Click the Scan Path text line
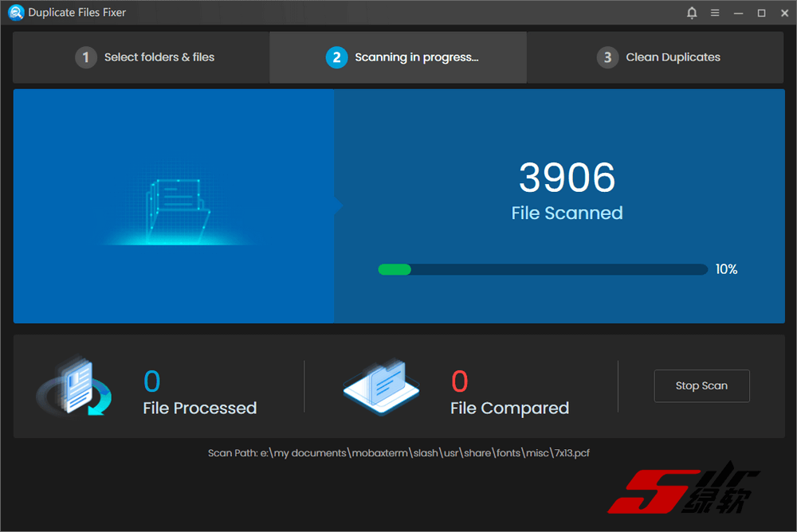The image size is (797, 532). [x=398, y=452]
